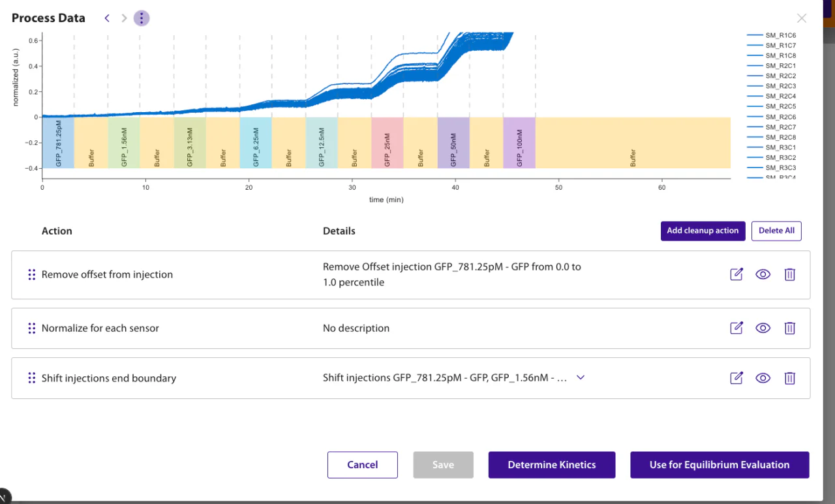
Task: Toggle the SM_R3C1 legend entry
Action: (772, 147)
